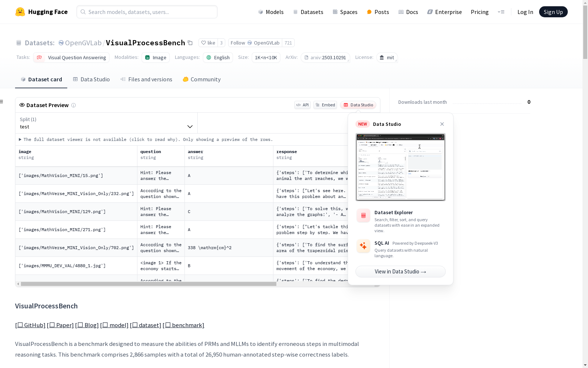
Task: Open the model link
Action: tap(114, 325)
